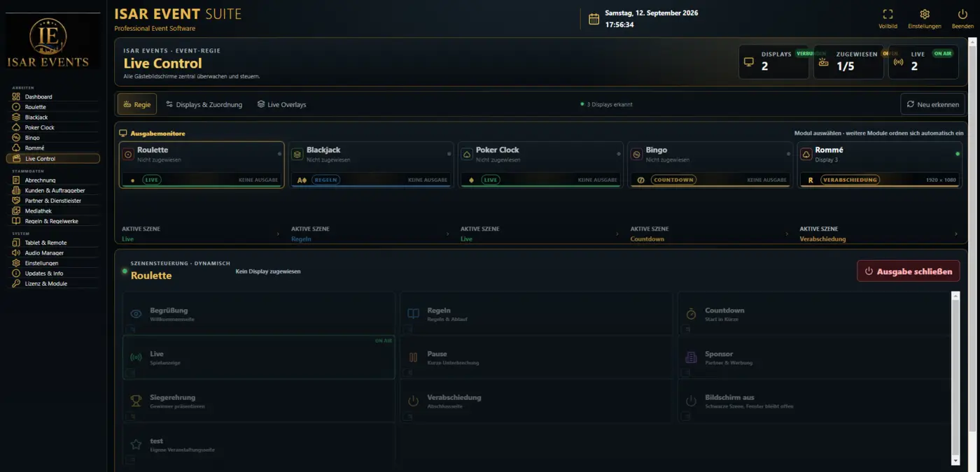
Task: Select the Blackjack output monitor card
Action: point(370,165)
